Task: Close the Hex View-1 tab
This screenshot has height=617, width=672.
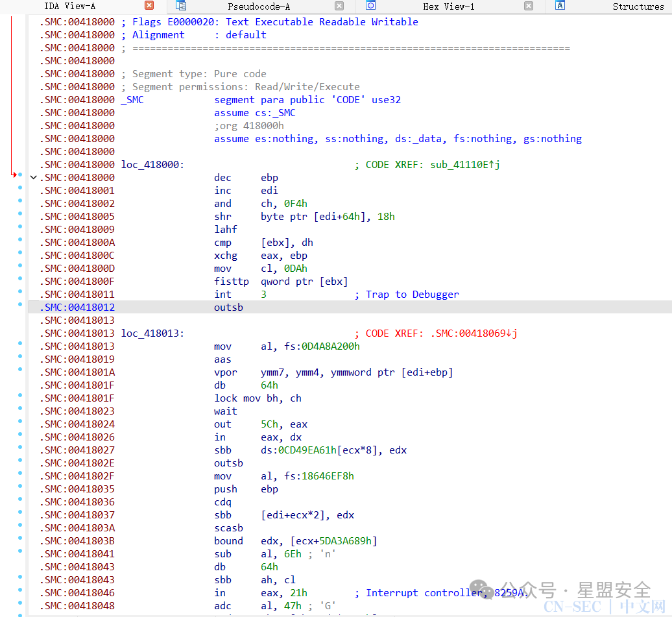Action: (529, 6)
